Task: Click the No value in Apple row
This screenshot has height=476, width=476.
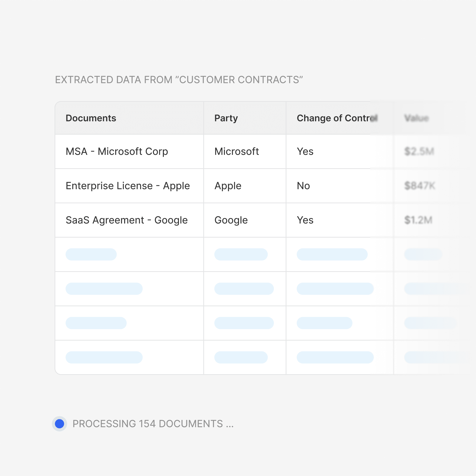Action: pos(303,186)
